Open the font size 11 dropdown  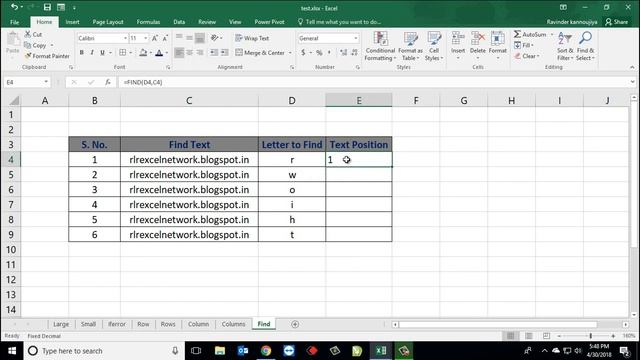[x=145, y=38]
